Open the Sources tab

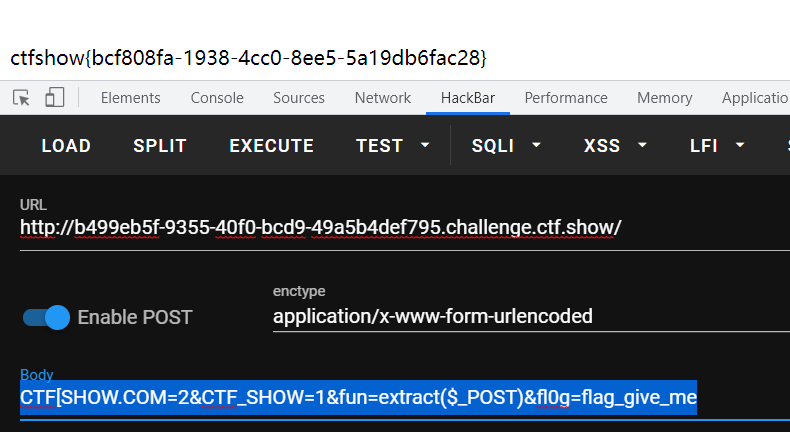click(x=299, y=98)
